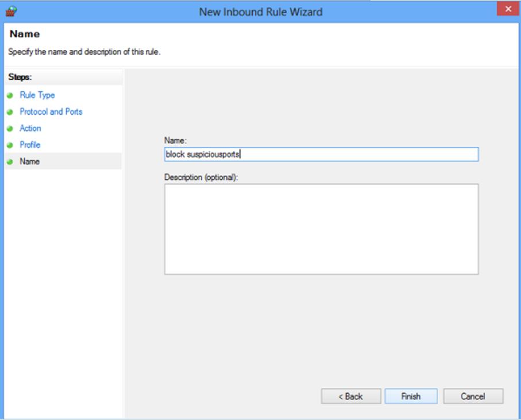Click 'Specify the name and description' text

pos(84,52)
